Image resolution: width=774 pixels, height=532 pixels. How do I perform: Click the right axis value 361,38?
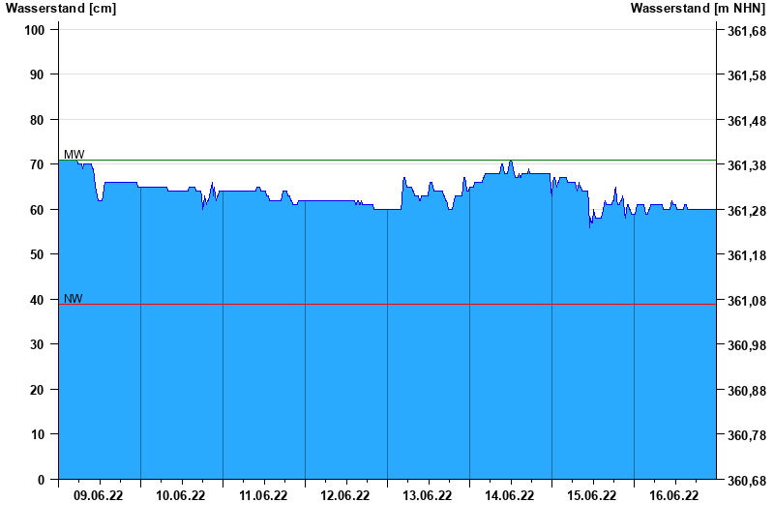click(x=747, y=165)
